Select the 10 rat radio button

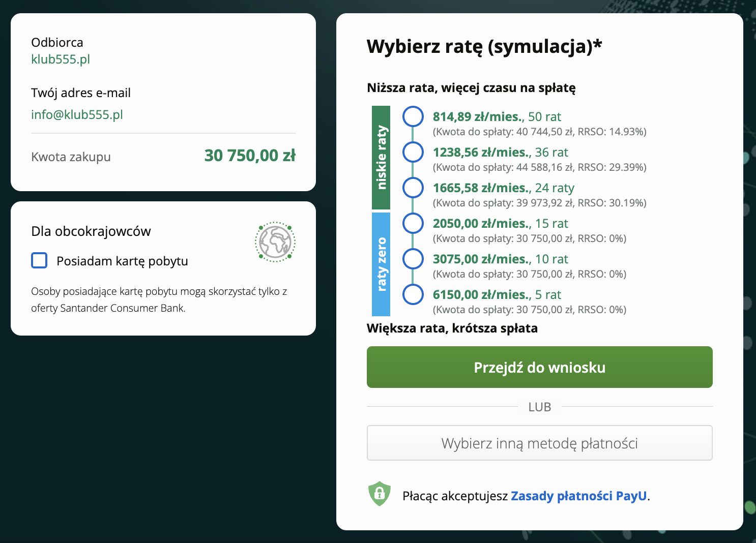click(413, 259)
